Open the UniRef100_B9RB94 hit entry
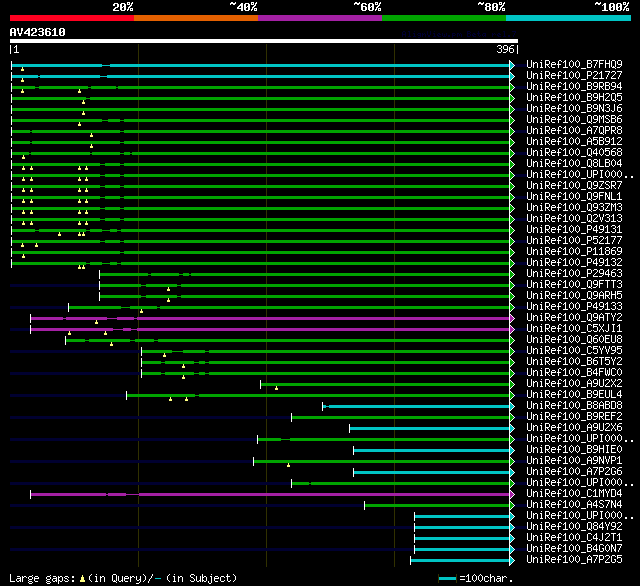This screenshot has height=586, width=640. (573, 86)
